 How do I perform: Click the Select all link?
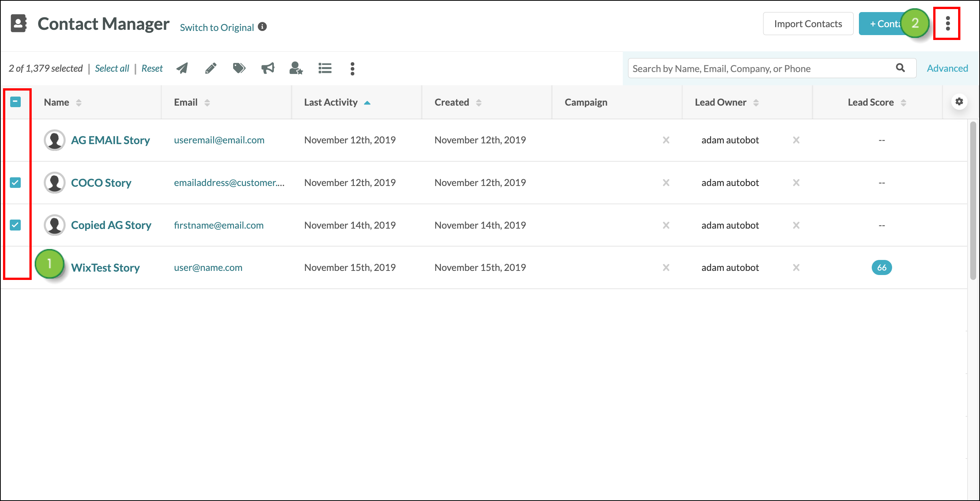click(112, 69)
